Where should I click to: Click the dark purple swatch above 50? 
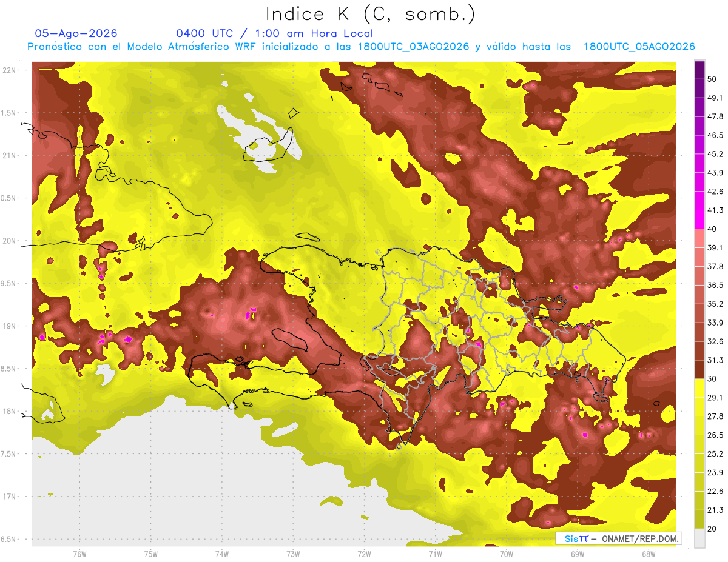[700, 71]
